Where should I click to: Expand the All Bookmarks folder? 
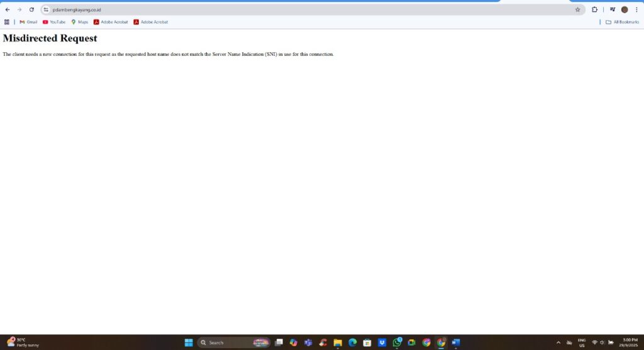click(622, 22)
